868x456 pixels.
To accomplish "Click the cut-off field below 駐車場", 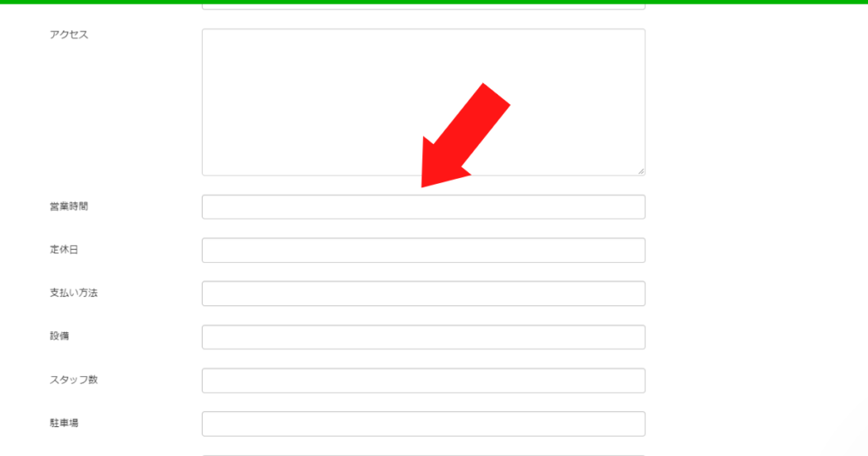I will tap(424, 455).
